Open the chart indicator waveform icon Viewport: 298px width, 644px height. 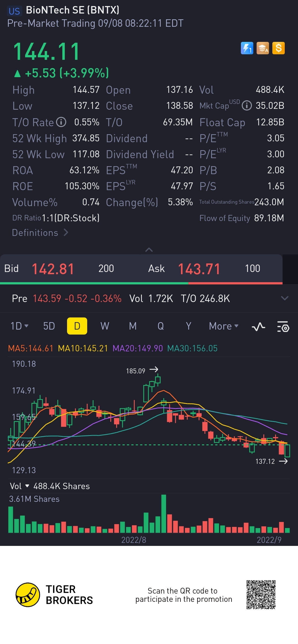[x=258, y=327]
